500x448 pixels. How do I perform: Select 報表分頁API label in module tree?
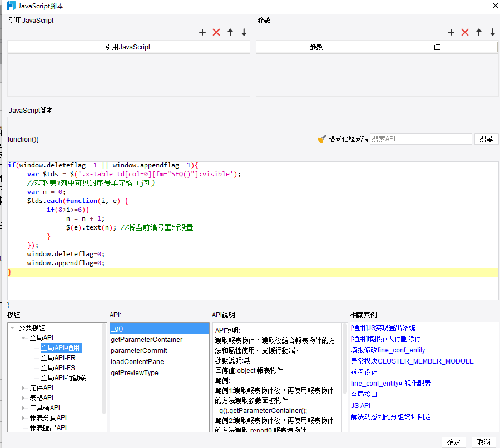(48, 418)
